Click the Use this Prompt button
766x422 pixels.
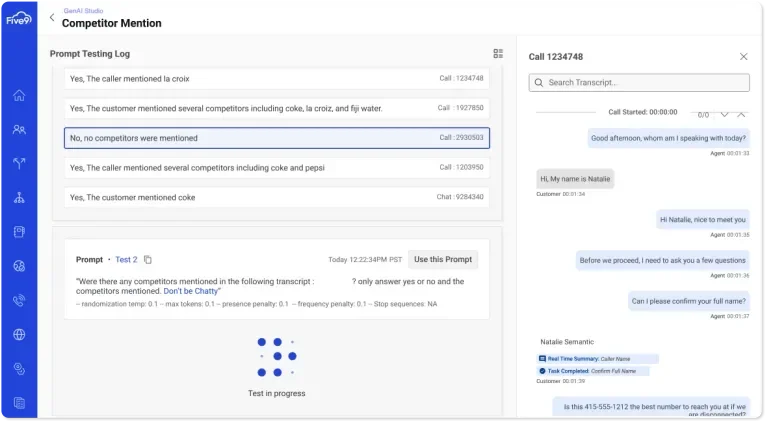point(445,260)
